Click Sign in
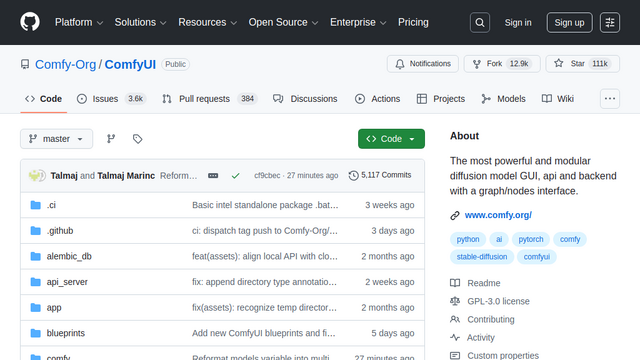The width and height of the screenshot is (640, 360). [x=518, y=22]
